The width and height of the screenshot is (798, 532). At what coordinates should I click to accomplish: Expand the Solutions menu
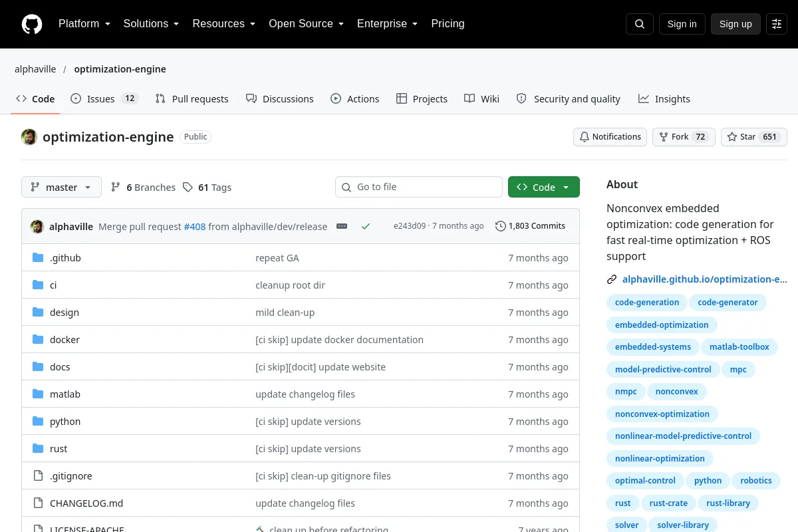[x=151, y=24]
